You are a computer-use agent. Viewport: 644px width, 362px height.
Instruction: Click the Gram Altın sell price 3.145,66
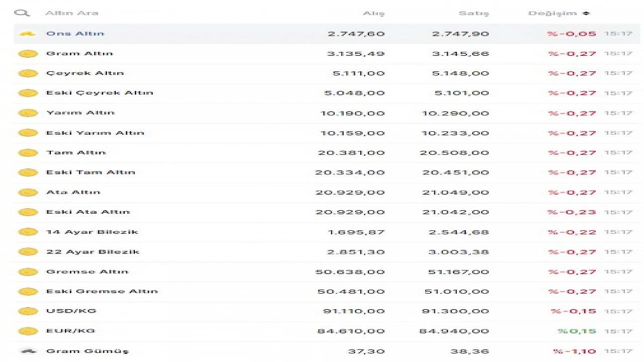[460, 54]
